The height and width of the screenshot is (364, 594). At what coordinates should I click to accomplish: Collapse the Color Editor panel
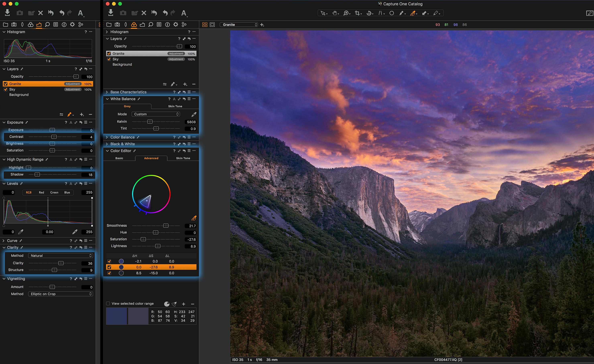pyautogui.click(x=107, y=151)
